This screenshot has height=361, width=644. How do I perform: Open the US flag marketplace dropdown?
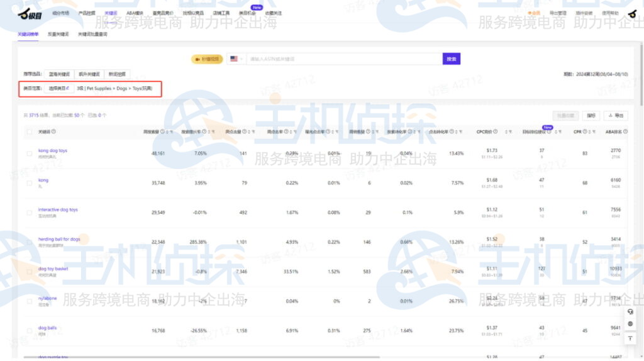[236, 59]
